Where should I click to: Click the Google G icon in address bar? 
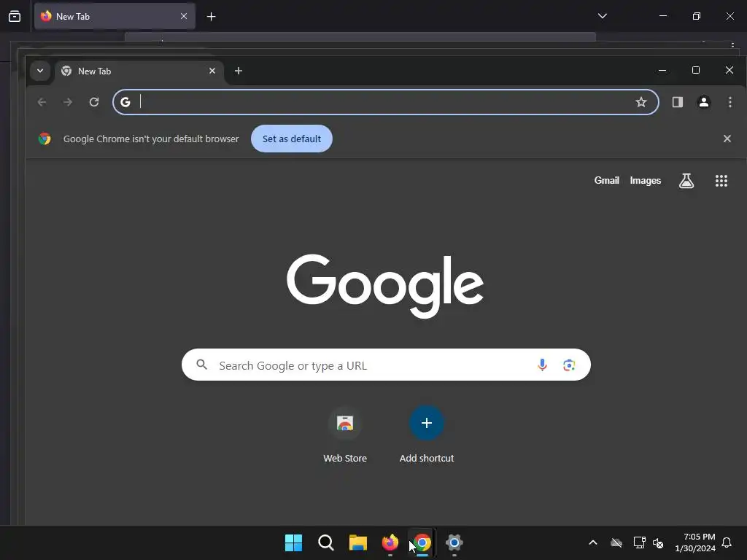[x=125, y=102]
